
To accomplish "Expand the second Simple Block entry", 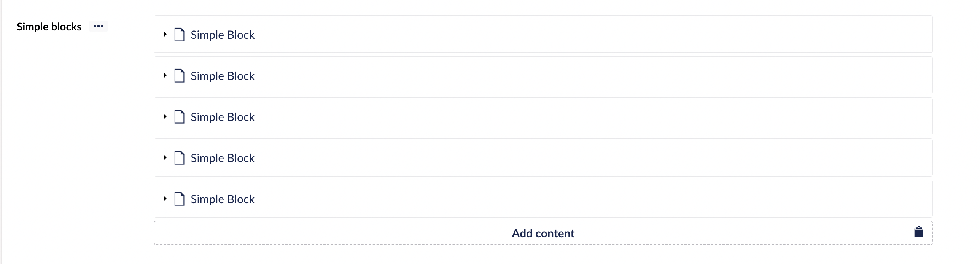I will tap(165, 76).
